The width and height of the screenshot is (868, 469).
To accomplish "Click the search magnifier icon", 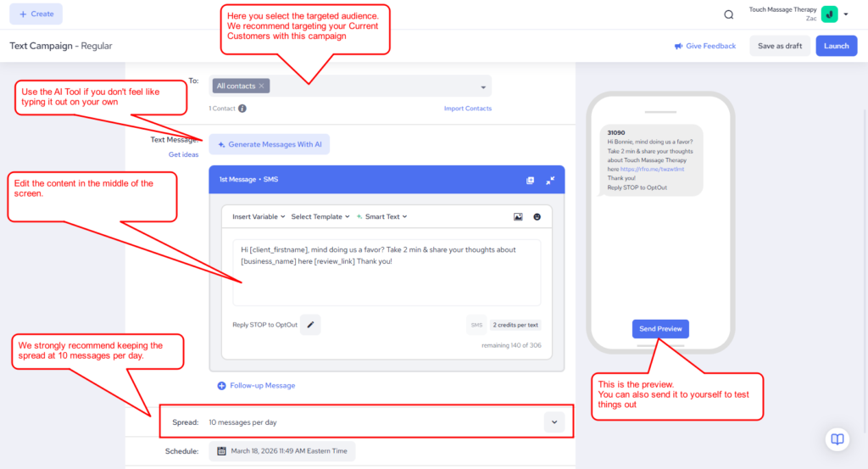I will [729, 14].
